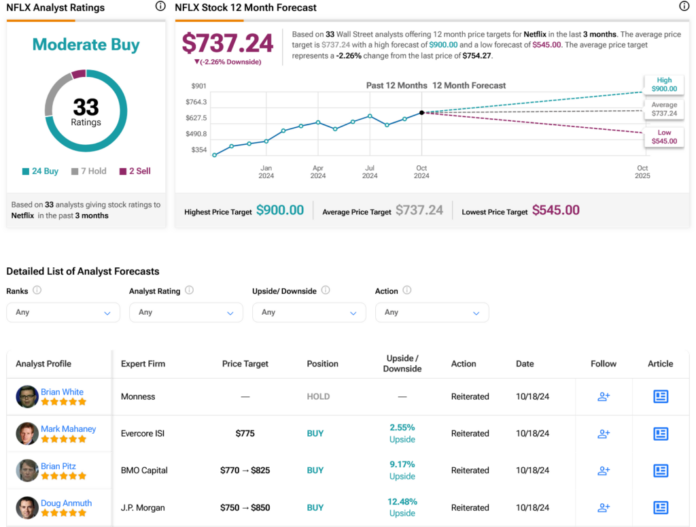Image resolution: width=696 pixels, height=527 pixels.
Task: Follow analyst Brian White
Action: click(x=603, y=397)
